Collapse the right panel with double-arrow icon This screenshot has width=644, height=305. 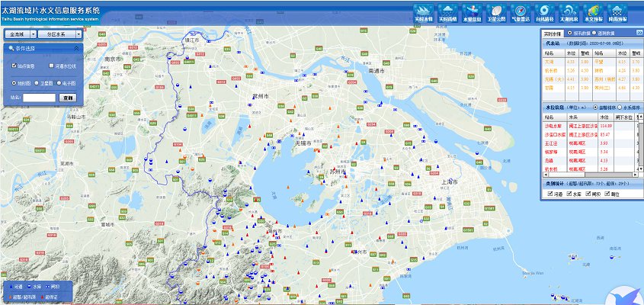(x=639, y=33)
